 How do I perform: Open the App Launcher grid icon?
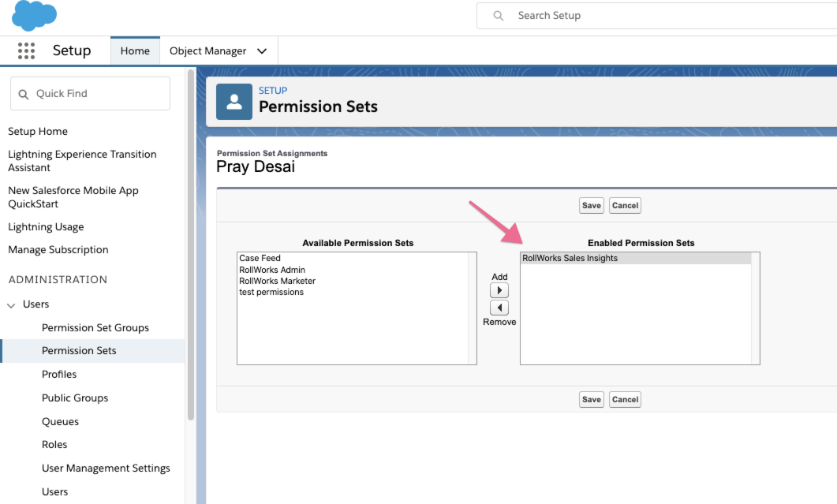click(26, 50)
